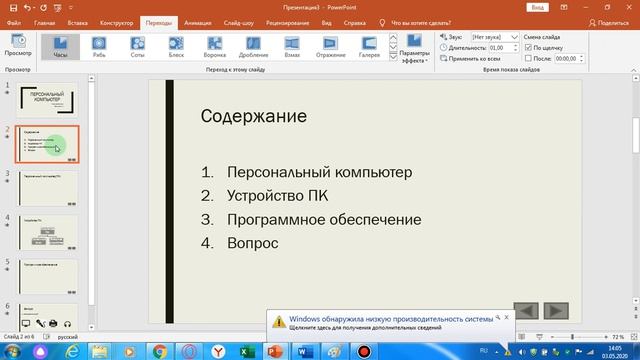Apply the Соты transition
The width and height of the screenshot is (640, 360).
pyautogui.click(x=138, y=47)
